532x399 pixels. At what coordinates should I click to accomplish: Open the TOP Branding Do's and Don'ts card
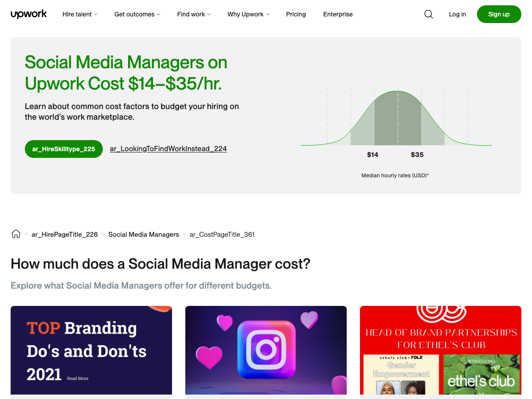point(91,350)
